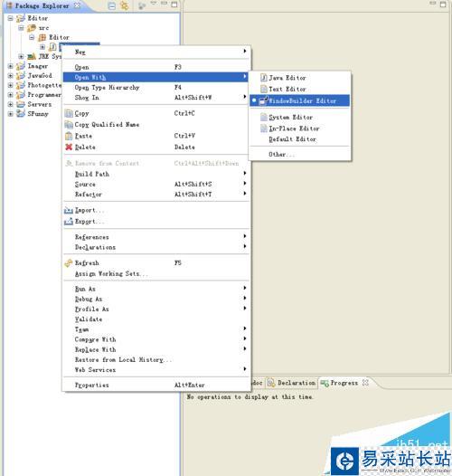Choose Restore from Local History
The image size is (452, 476).
coord(156,360)
